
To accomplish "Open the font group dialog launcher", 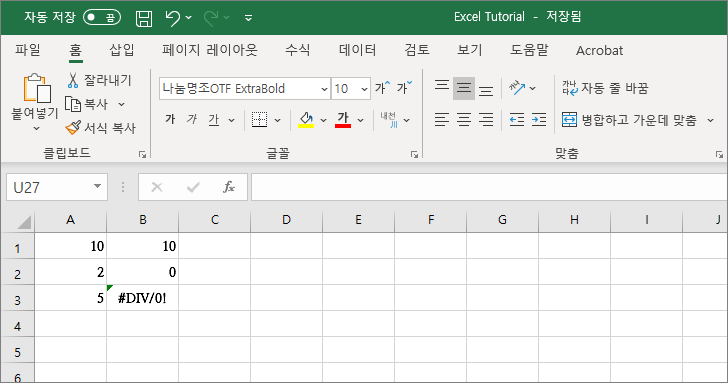I will pyautogui.click(x=414, y=155).
